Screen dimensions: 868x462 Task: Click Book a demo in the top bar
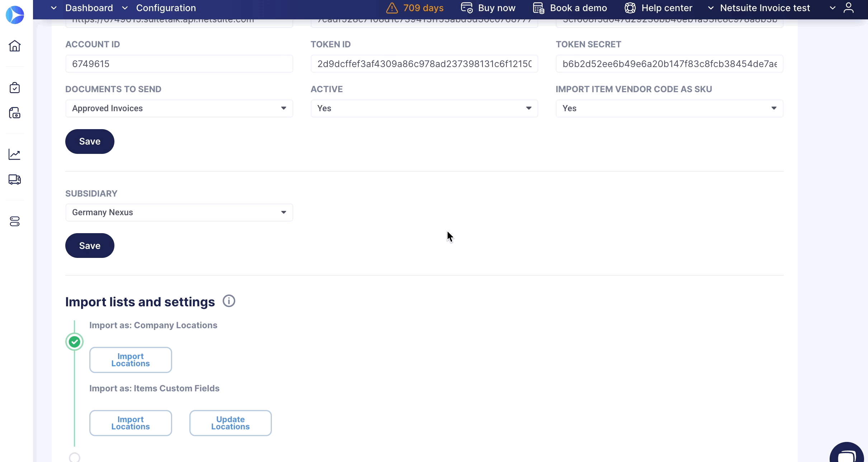coord(578,8)
